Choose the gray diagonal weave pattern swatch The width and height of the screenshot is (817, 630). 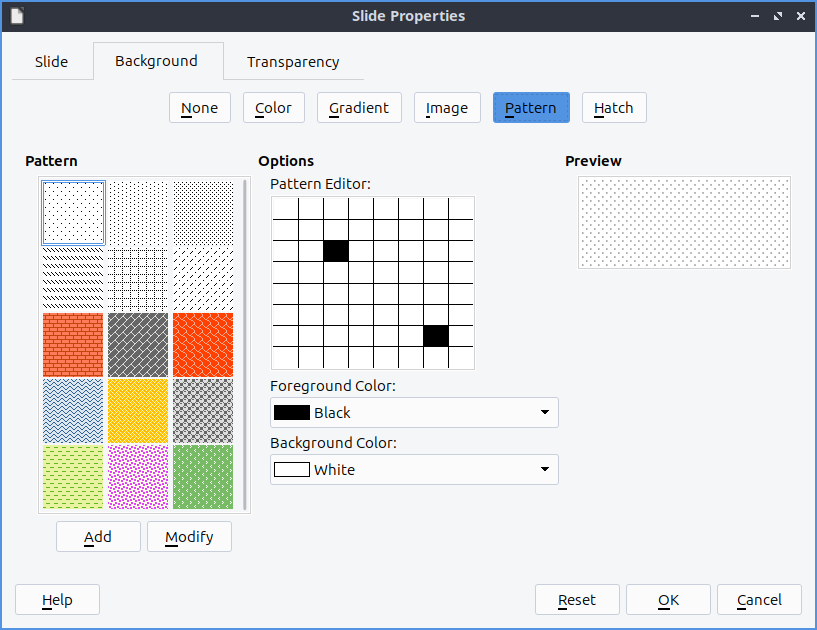click(137, 344)
